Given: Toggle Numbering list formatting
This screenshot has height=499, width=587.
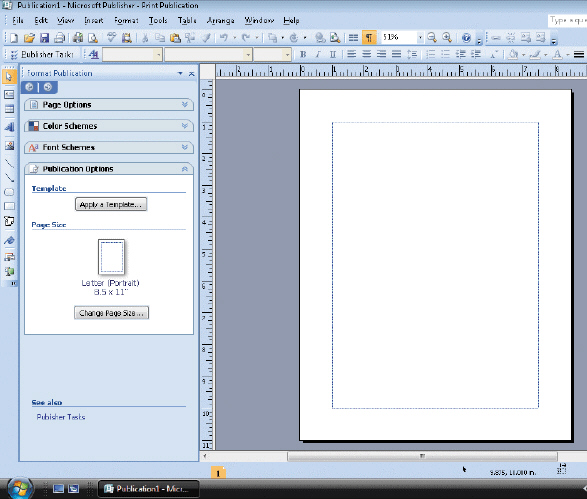Looking at the screenshot, I should tap(431, 55).
